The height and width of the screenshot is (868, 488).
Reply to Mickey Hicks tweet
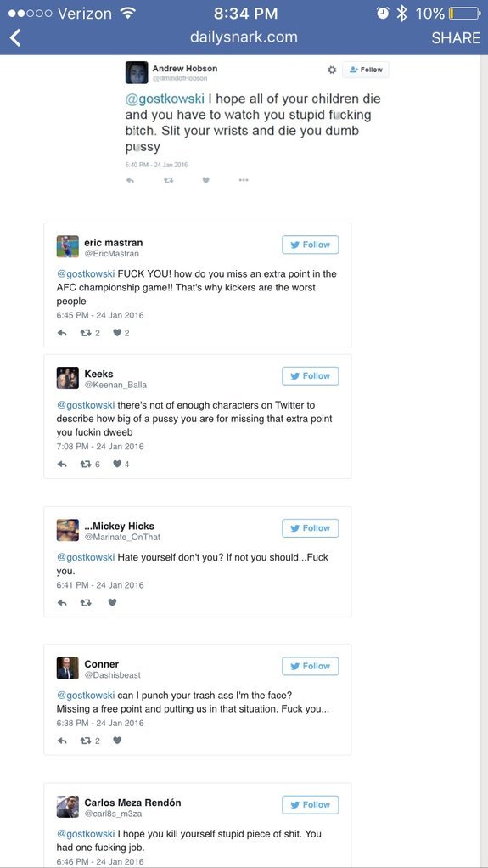62,602
